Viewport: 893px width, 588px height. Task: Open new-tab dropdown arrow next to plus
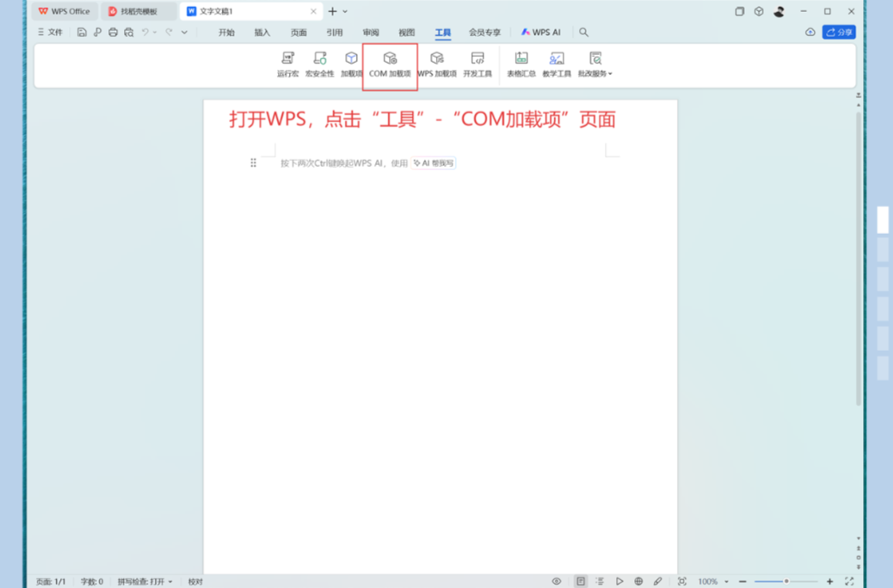click(x=345, y=11)
